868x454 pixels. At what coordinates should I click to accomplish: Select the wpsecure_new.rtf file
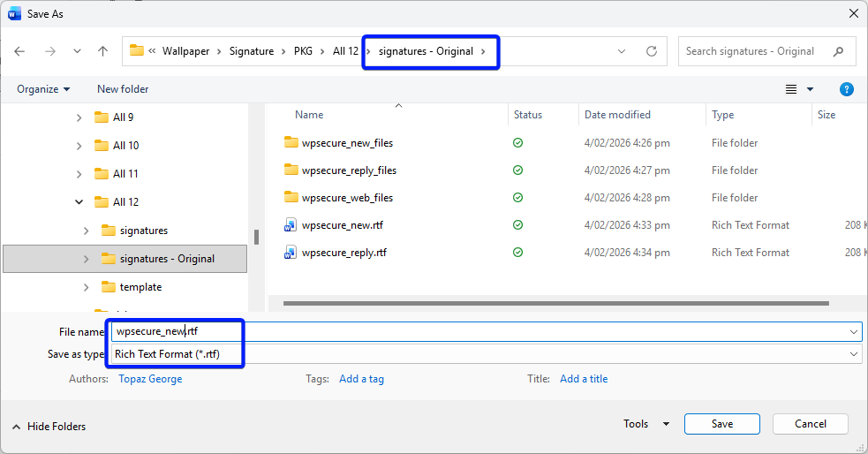342,225
